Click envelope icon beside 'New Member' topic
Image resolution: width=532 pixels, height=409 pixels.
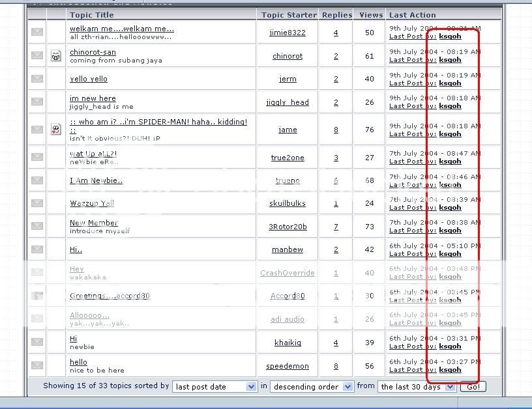point(37,226)
